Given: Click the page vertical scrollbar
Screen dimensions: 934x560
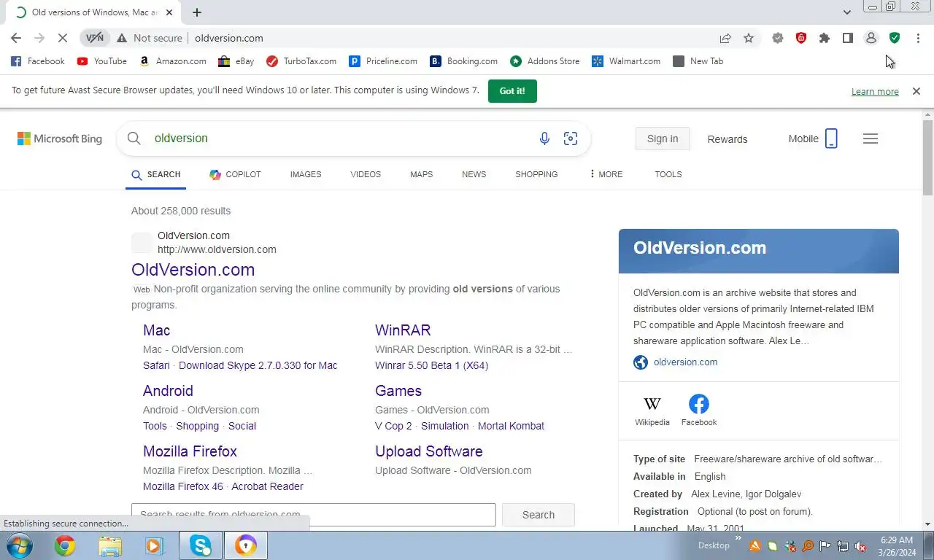Looking at the screenshot, I should pos(928,157).
